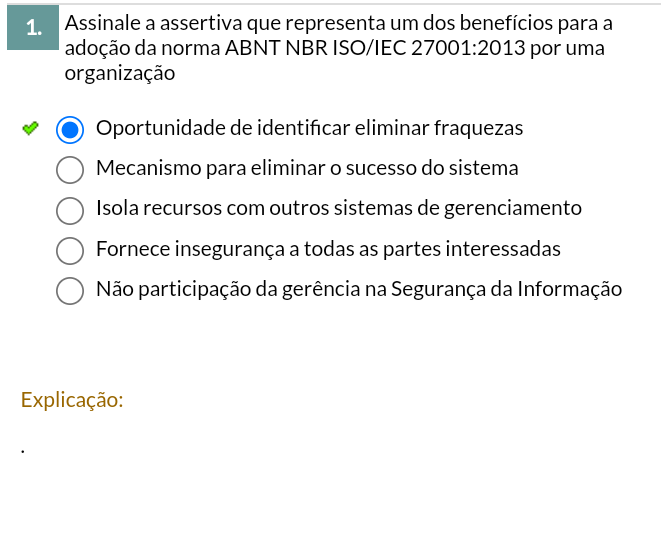This screenshot has width=661, height=560.
Task: Click the green correct-answer checkmark icon
Action: click(30, 129)
